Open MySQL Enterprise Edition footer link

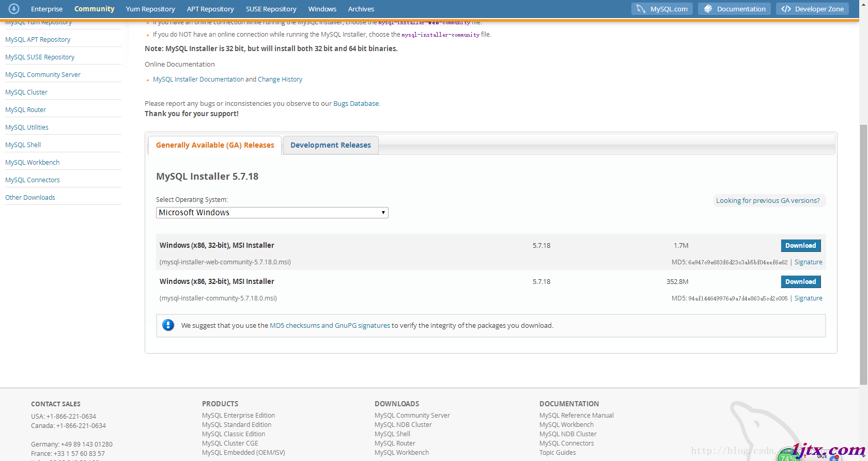pos(238,416)
